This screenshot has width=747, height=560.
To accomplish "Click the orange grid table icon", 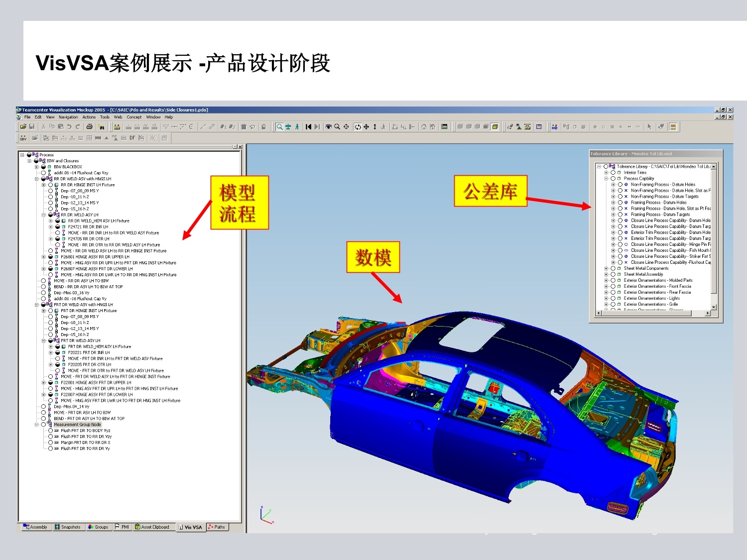I will [673, 127].
